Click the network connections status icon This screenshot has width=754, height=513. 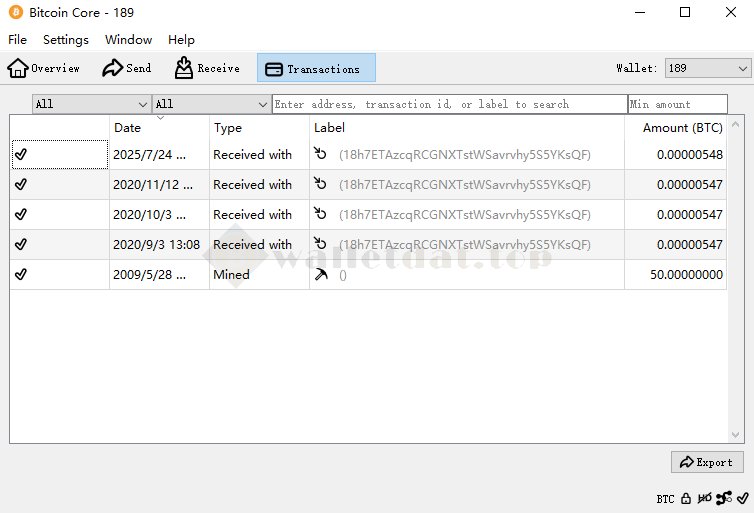click(724, 498)
